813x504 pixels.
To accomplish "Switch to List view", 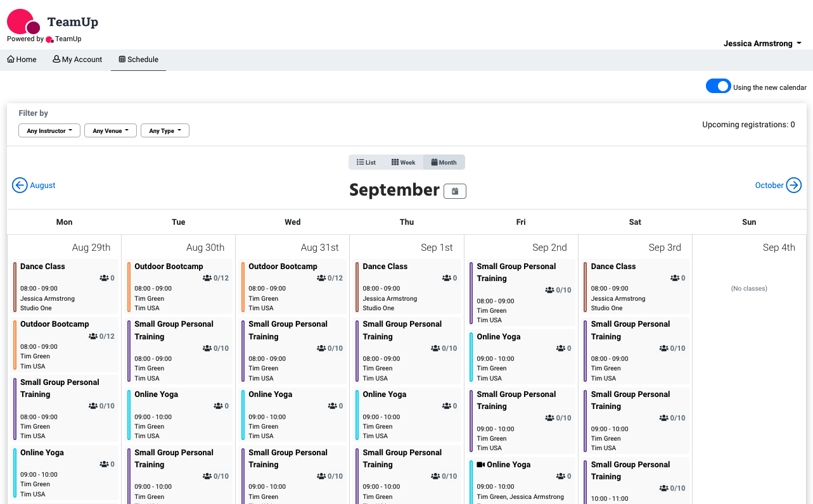I will click(x=366, y=162).
